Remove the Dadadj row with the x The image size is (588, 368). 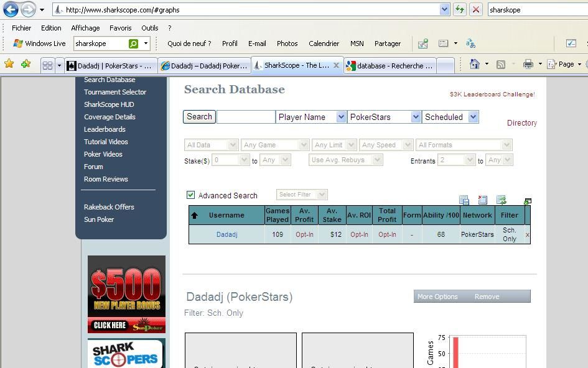pos(527,235)
